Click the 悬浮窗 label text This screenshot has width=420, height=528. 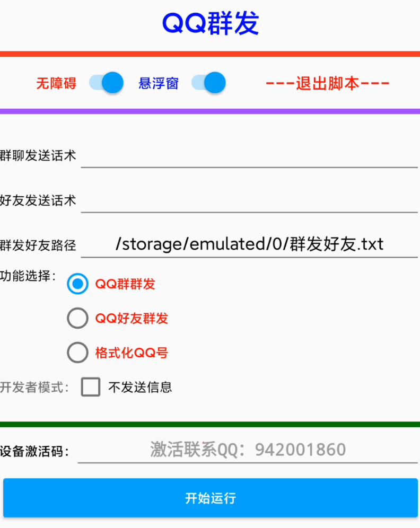tap(159, 83)
